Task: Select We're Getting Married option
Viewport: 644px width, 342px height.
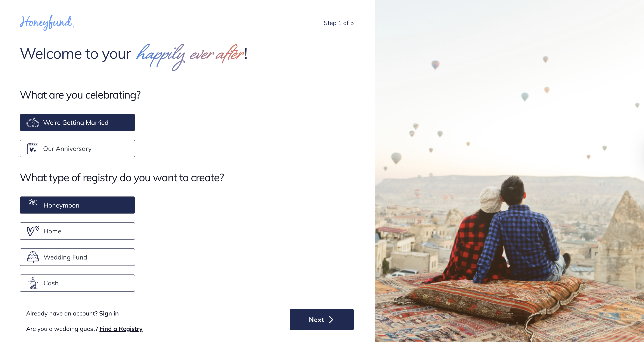Action: [77, 122]
